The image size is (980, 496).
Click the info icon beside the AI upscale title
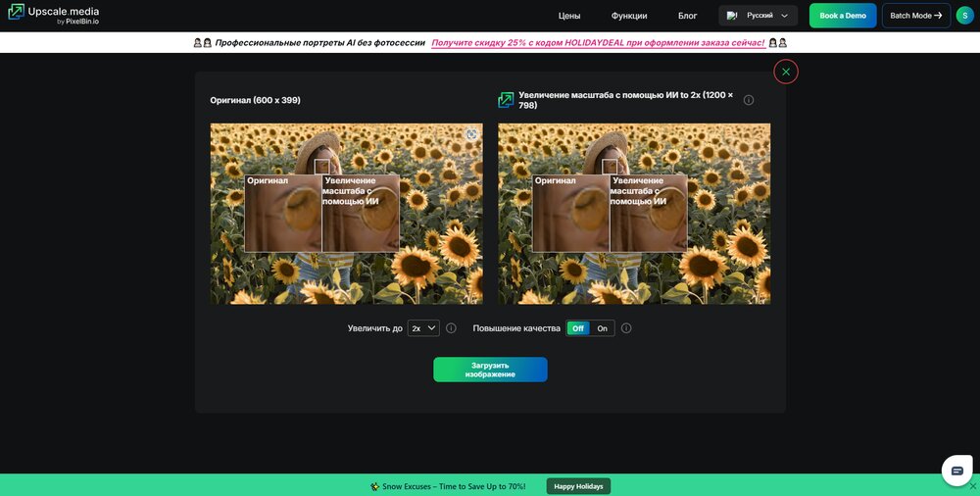pyautogui.click(x=749, y=100)
